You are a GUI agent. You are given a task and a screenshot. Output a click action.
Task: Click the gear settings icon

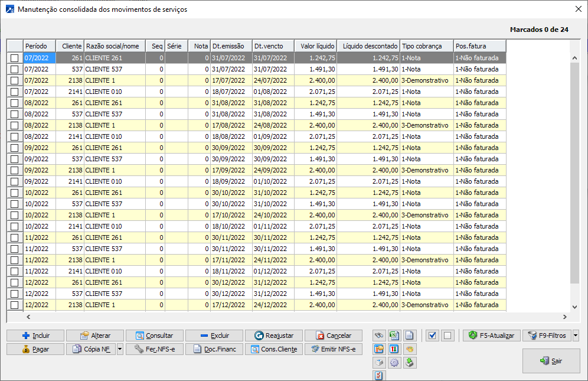pos(394,363)
